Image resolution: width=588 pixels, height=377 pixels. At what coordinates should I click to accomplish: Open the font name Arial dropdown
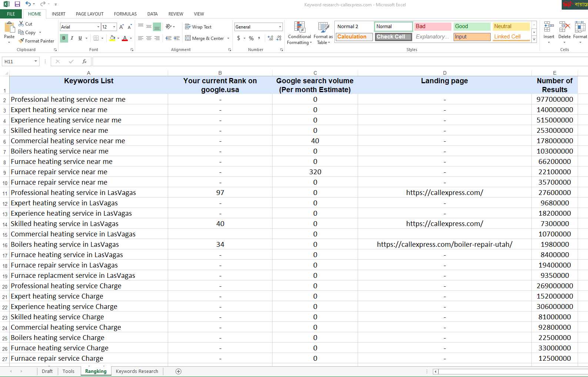pyautogui.click(x=98, y=27)
